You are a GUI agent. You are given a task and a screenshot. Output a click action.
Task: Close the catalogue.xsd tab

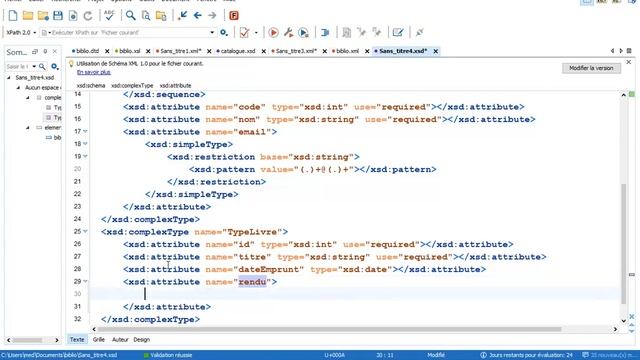[264, 51]
